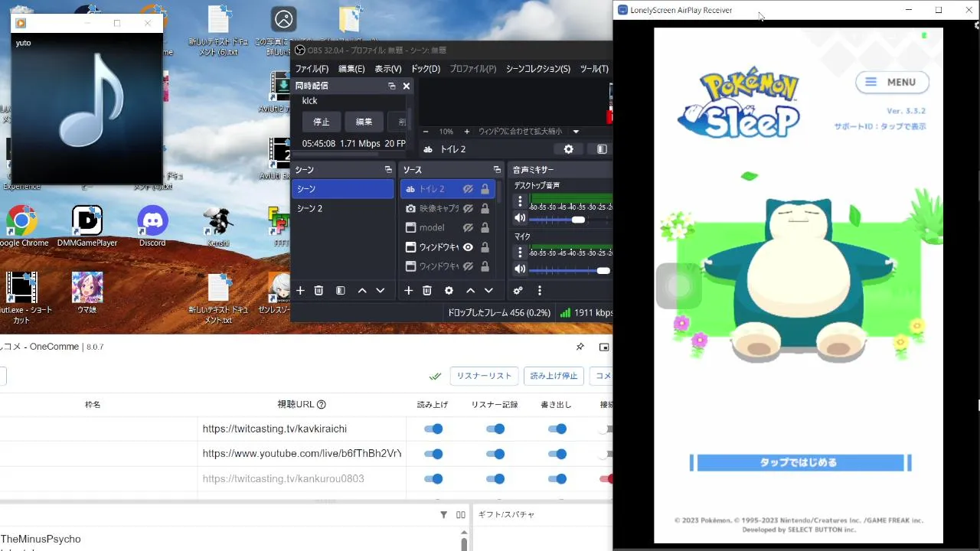Open マイク channel options dots

click(521, 252)
